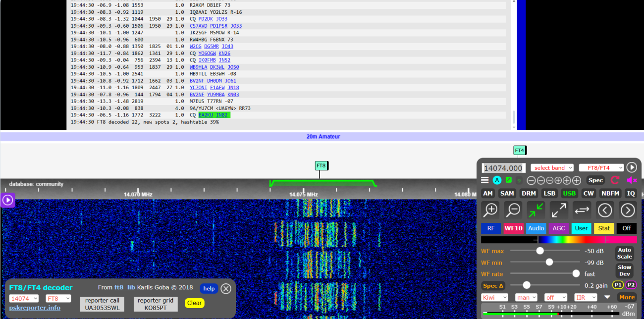Viewport: 644px width, 319px height.
Task: Click the spectrum refresh icon
Action: (616, 180)
